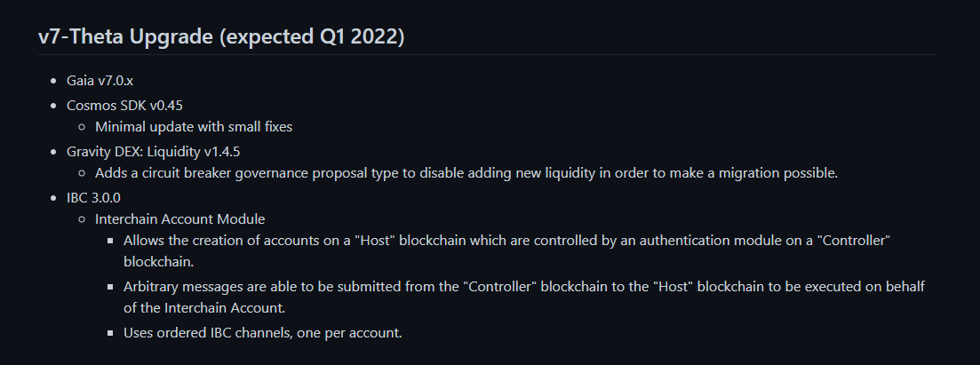The image size is (980, 365).
Task: Click the bullet before Cosmos SDK v0.45
Action: [x=53, y=106]
